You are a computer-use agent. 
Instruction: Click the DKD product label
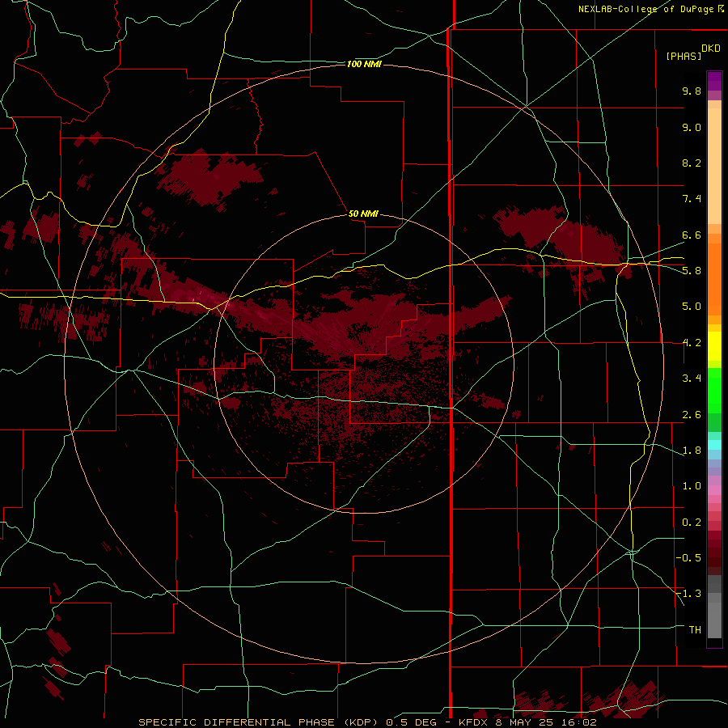pyautogui.click(x=710, y=49)
